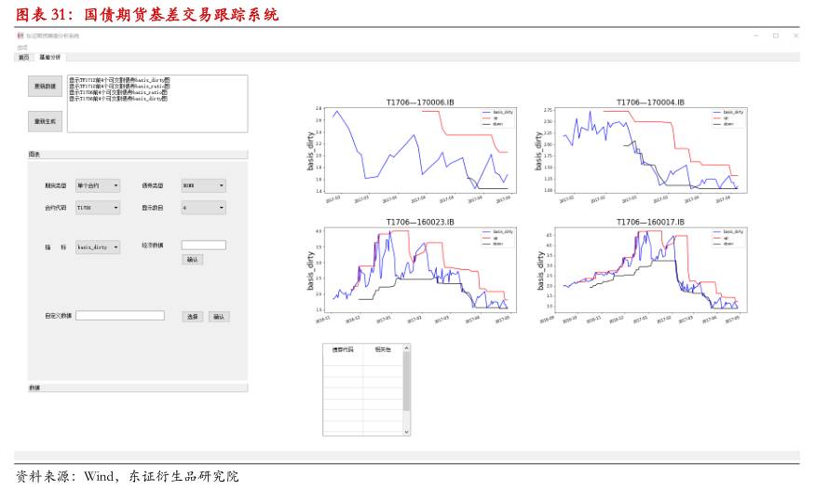The height and width of the screenshot is (504, 815).
Task: Open the 期货类型 futures type dropdown
Action: point(98,185)
